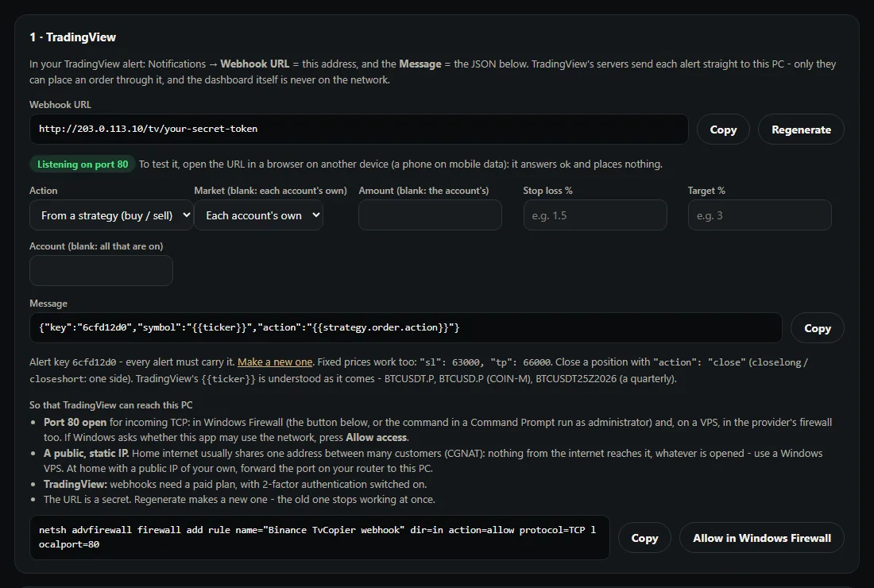The image size is (874, 588).
Task: Follow the 'Make a new one' link
Action: (275, 362)
